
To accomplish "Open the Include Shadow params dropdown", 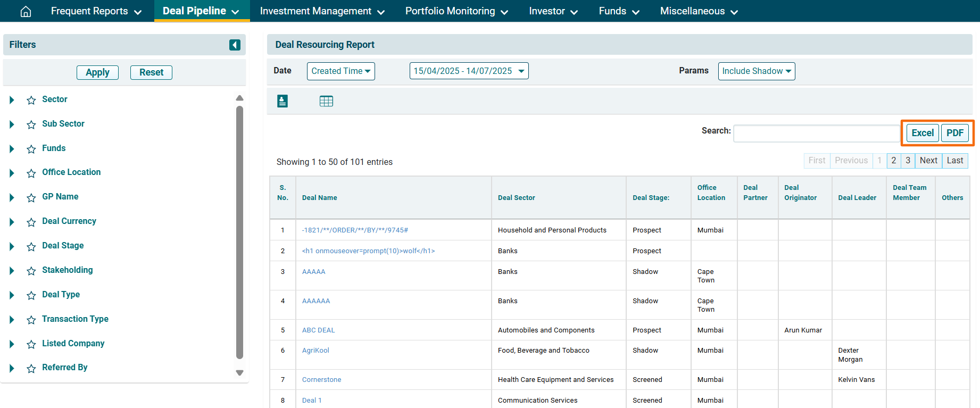I will [756, 71].
